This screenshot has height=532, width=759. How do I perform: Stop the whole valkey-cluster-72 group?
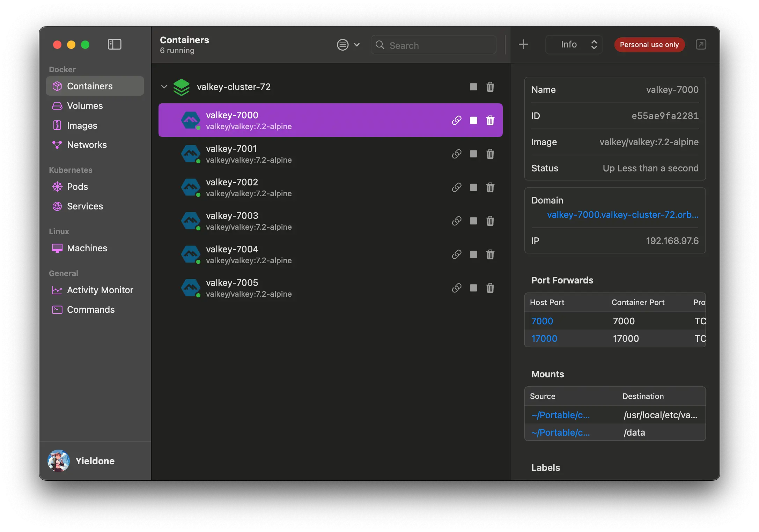(x=473, y=87)
